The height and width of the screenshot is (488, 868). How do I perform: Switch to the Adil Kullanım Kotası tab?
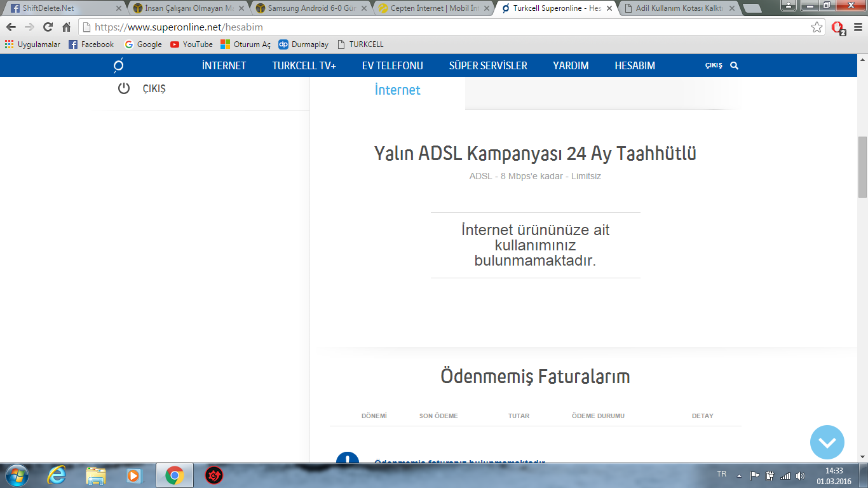(x=679, y=9)
